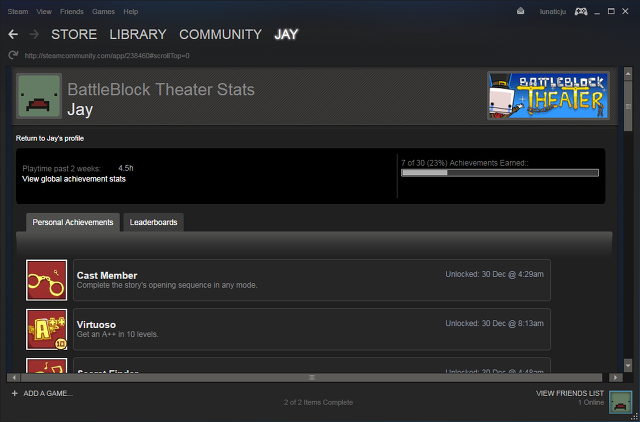Click the Cast Member achievement title
Viewport: 640px width, 422px height.
click(x=107, y=275)
